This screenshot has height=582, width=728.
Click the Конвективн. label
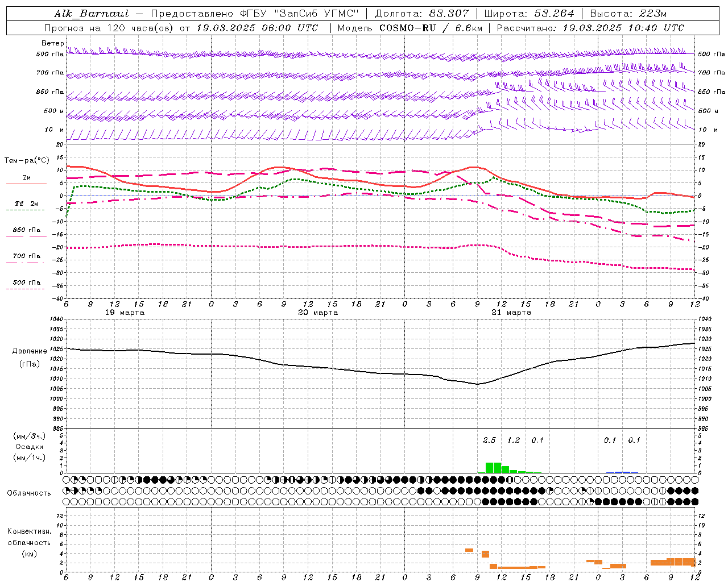[x=30, y=531]
